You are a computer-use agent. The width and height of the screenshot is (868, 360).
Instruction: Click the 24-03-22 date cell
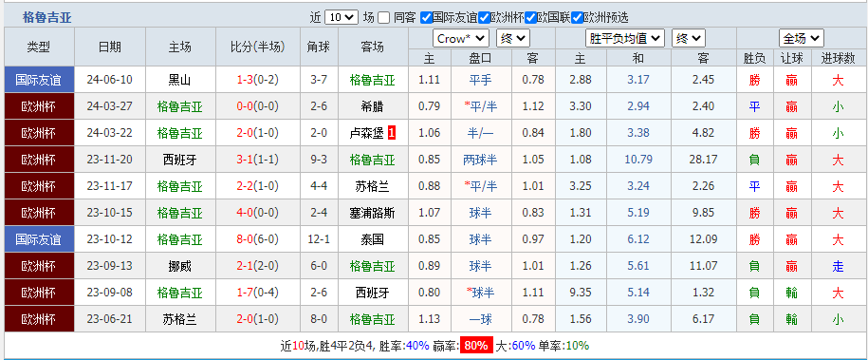point(110,133)
